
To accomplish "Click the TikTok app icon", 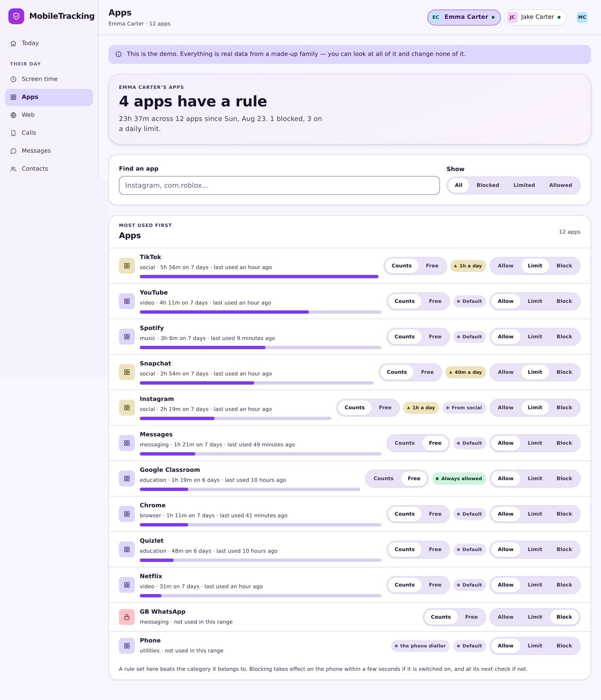I will (x=127, y=266).
